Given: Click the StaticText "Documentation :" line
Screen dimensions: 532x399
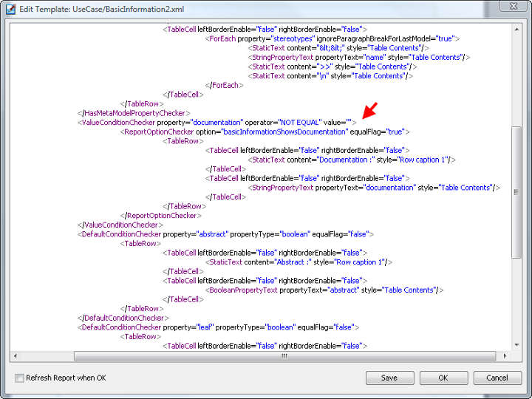Looking at the screenshot, I should point(352,160).
